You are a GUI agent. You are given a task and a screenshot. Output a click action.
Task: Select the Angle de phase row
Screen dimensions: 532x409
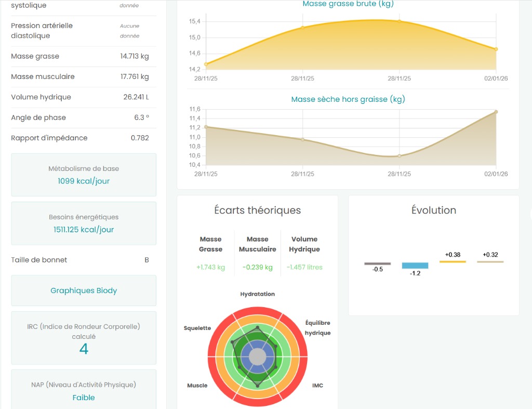[x=80, y=117]
